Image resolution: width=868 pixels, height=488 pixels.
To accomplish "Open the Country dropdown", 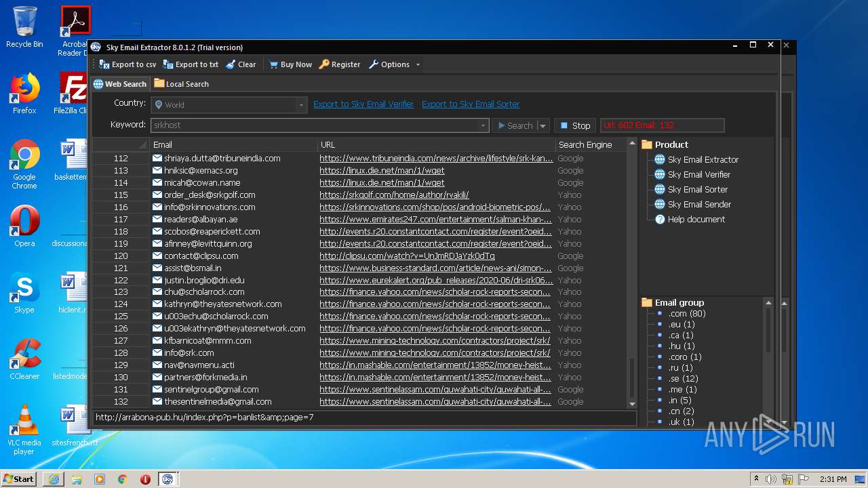I will pyautogui.click(x=301, y=105).
